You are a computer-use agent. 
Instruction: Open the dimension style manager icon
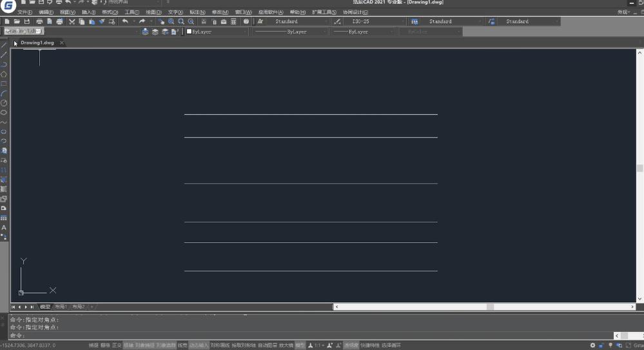337,21
